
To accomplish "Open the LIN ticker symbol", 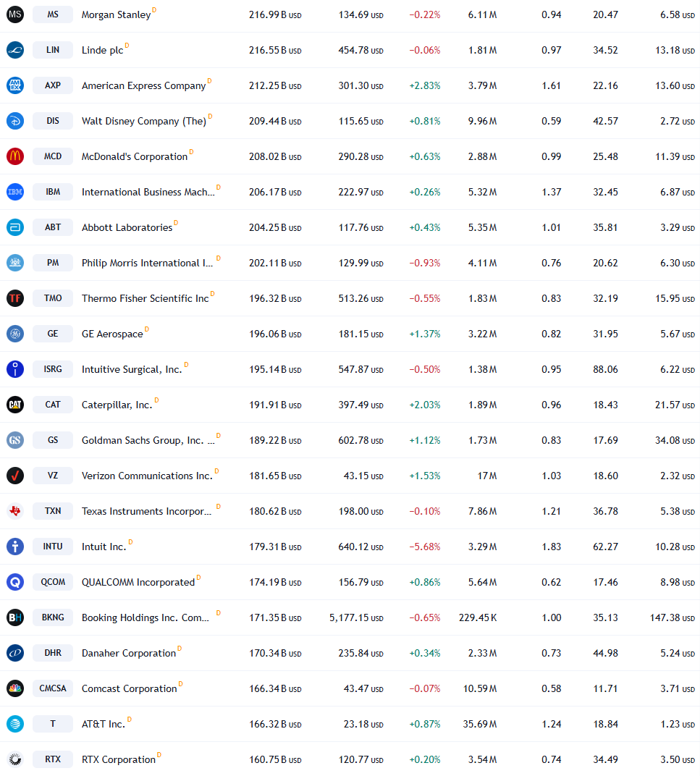I will [53, 50].
